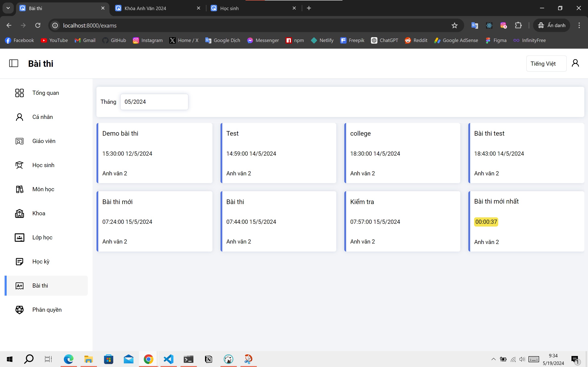Open the Demo bài thi exam card
Screen dimensions: 588x367
tap(155, 153)
